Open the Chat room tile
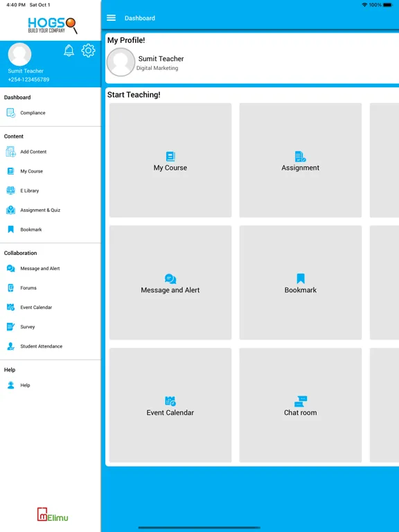 click(301, 405)
